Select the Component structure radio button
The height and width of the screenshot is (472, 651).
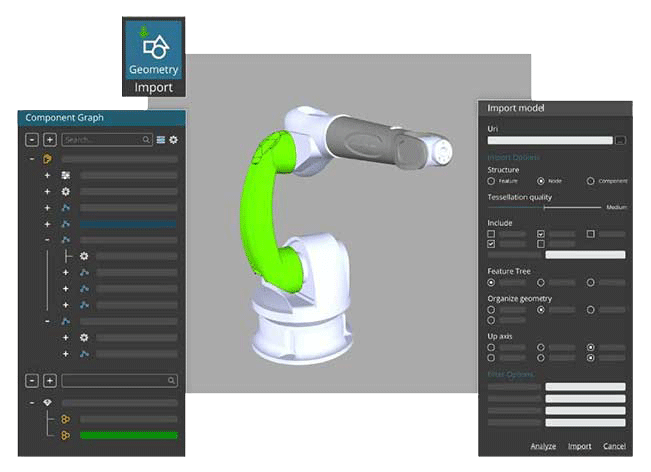(x=591, y=181)
